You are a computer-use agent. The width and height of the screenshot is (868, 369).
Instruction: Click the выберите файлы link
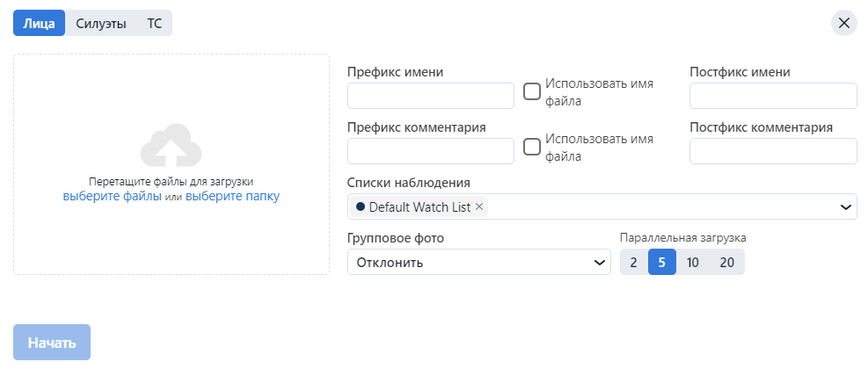pyautogui.click(x=112, y=197)
